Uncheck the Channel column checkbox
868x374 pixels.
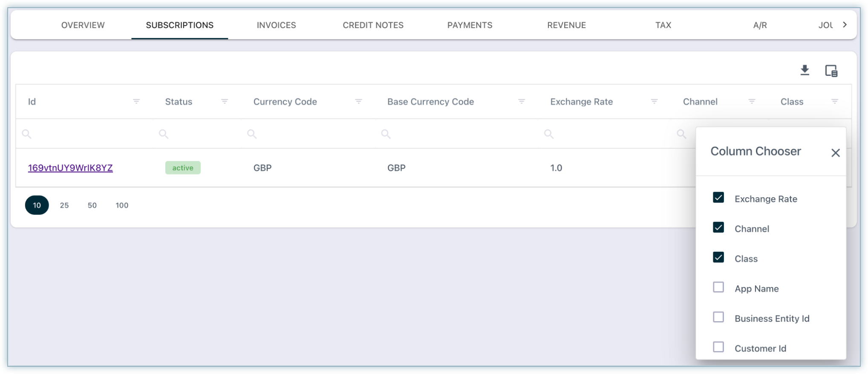coord(718,227)
